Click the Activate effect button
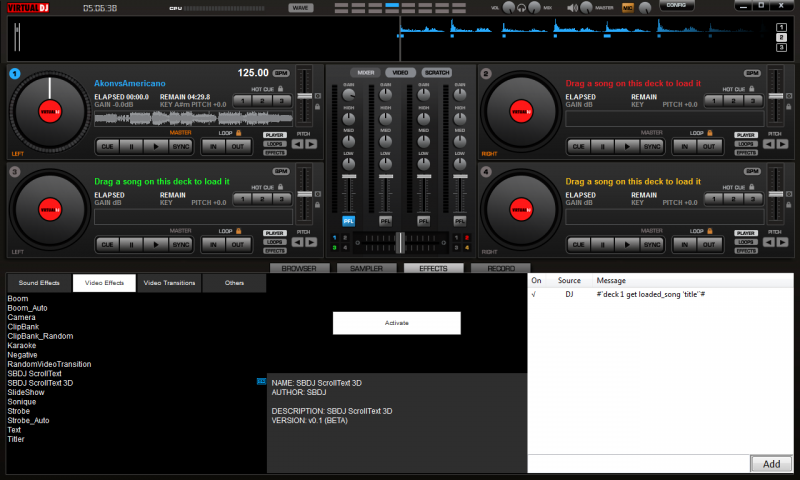The height and width of the screenshot is (480, 800). 396,323
